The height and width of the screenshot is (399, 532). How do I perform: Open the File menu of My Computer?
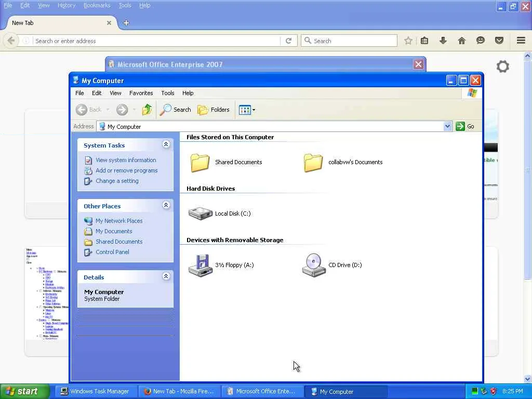[x=79, y=93]
